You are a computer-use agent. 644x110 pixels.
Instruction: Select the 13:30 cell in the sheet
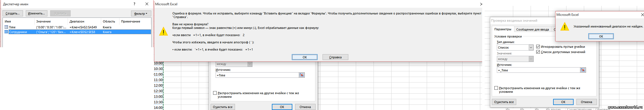pos(159,102)
